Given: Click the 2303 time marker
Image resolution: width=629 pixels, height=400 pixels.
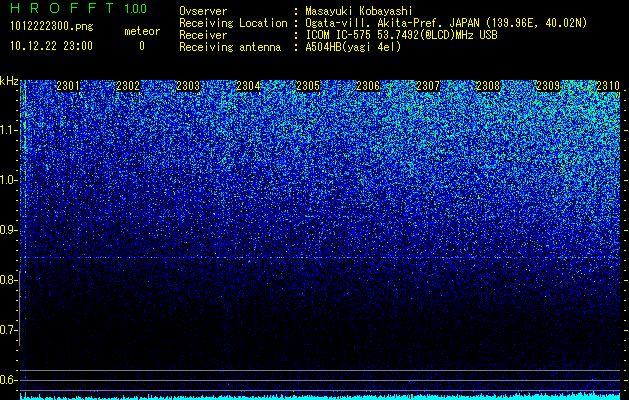Looking at the screenshot, I should 188,86.
